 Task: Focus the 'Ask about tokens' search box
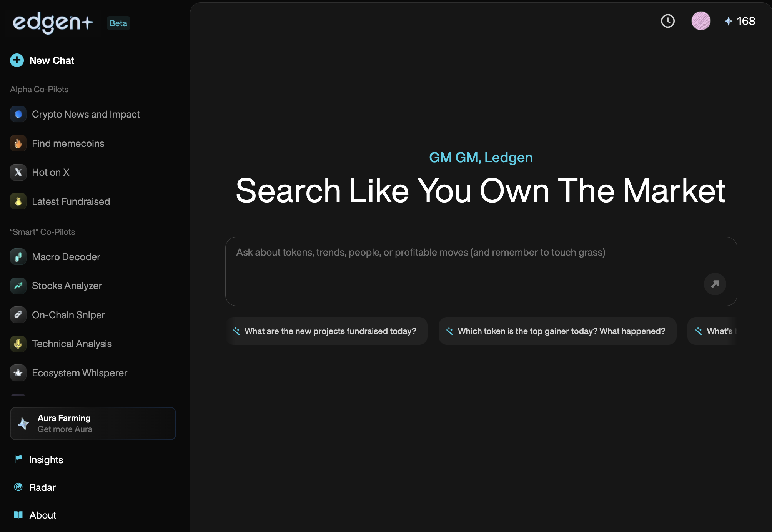[x=461, y=265]
